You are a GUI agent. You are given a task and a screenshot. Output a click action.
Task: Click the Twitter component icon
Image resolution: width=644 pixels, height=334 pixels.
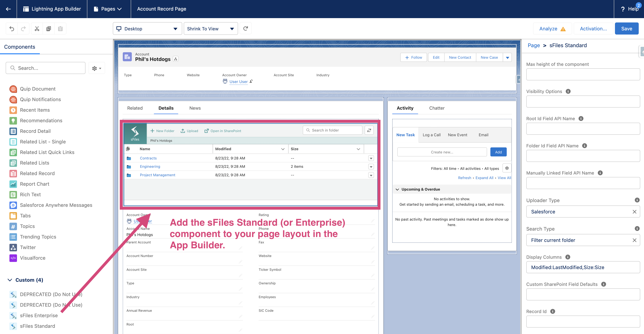click(13, 248)
